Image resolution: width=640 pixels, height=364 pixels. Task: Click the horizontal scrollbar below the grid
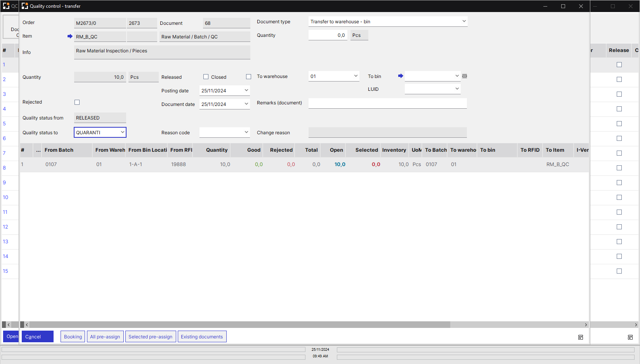click(x=239, y=324)
